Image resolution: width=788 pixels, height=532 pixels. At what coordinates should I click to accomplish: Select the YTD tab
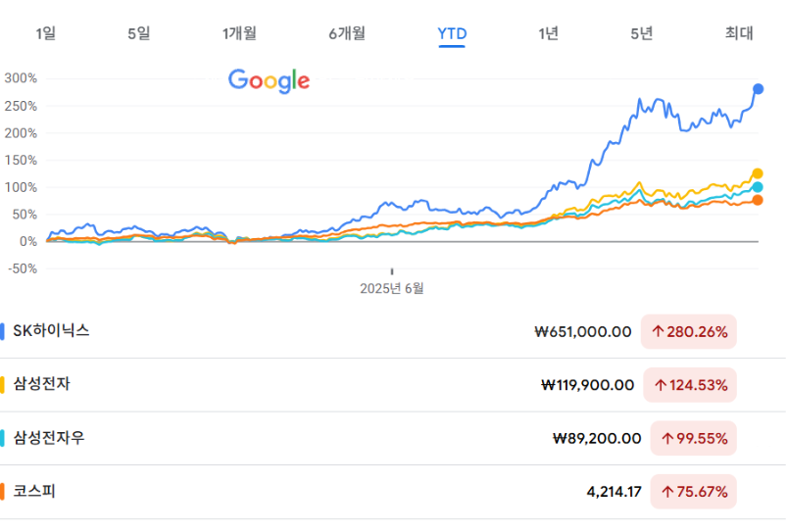pos(452,33)
